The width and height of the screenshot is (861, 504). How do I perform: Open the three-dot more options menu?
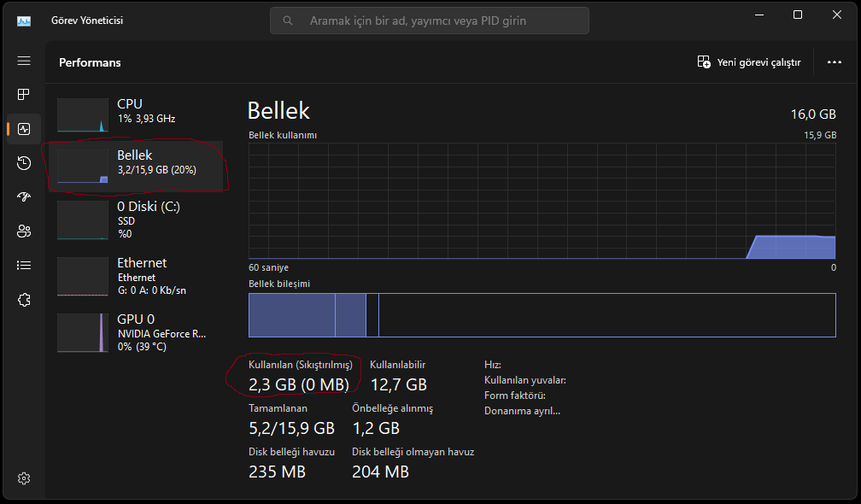[835, 62]
